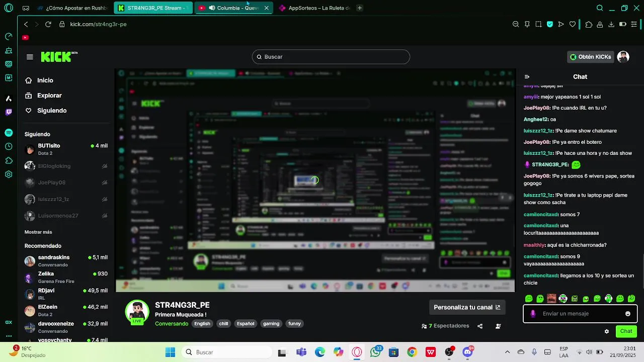Click the live stream video player
The image size is (644, 362).
(x=315, y=180)
